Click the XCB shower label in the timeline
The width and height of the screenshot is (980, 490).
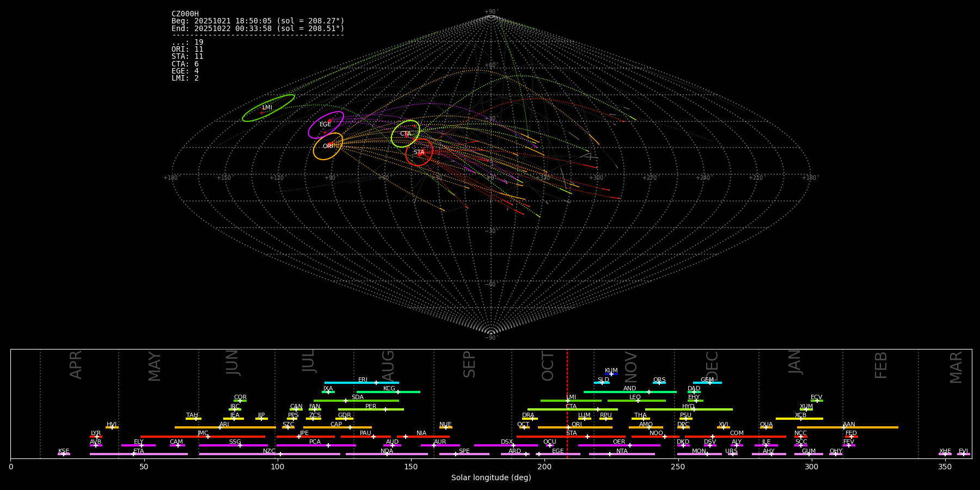[x=800, y=415]
